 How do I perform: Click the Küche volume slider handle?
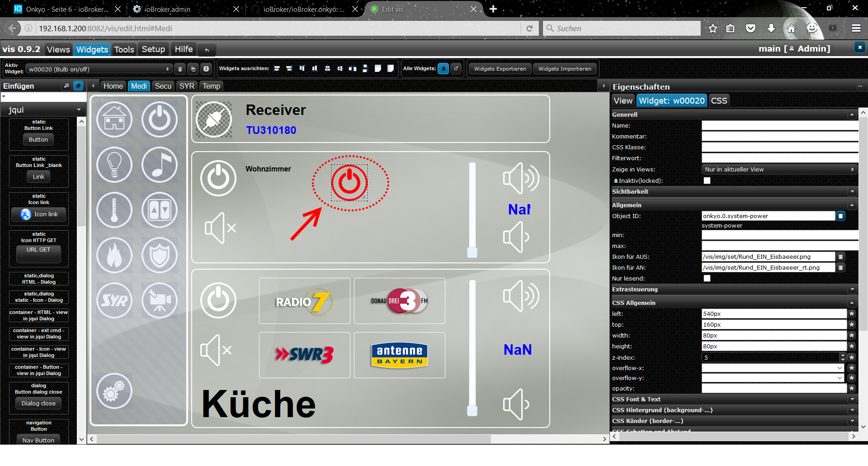(472, 410)
